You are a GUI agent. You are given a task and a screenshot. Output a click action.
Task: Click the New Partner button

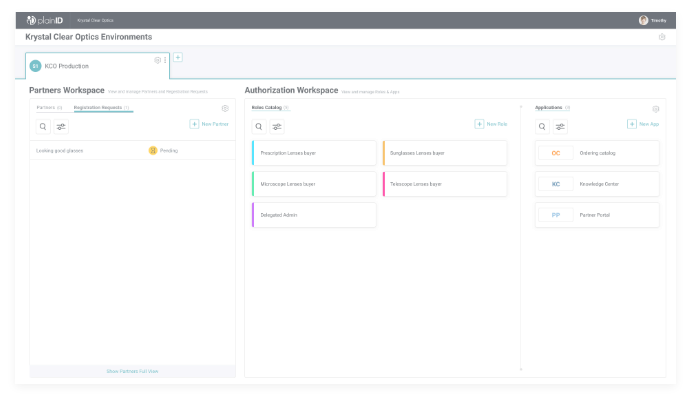pos(209,124)
